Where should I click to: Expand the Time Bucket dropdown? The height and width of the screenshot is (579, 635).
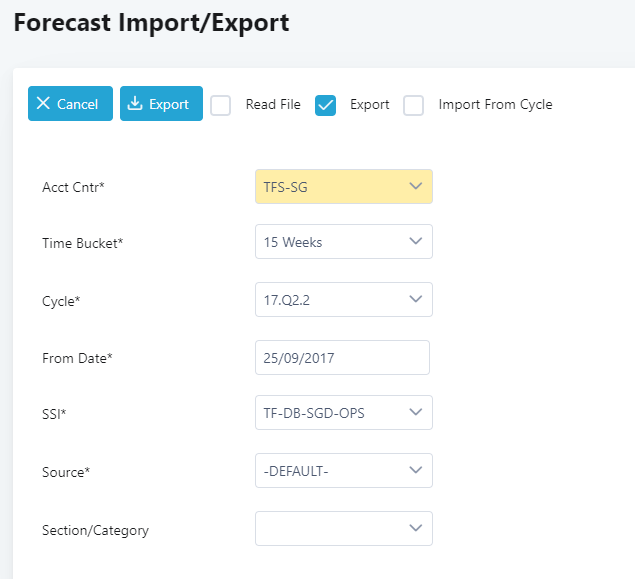coord(343,242)
